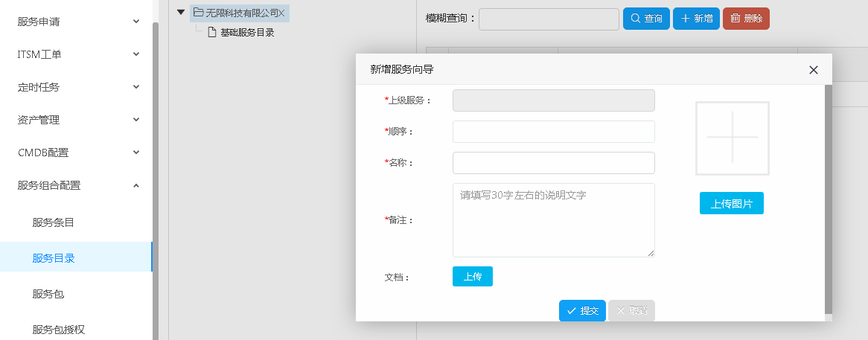Click into the 名称 input field
The height and width of the screenshot is (340, 868).
[x=553, y=163]
